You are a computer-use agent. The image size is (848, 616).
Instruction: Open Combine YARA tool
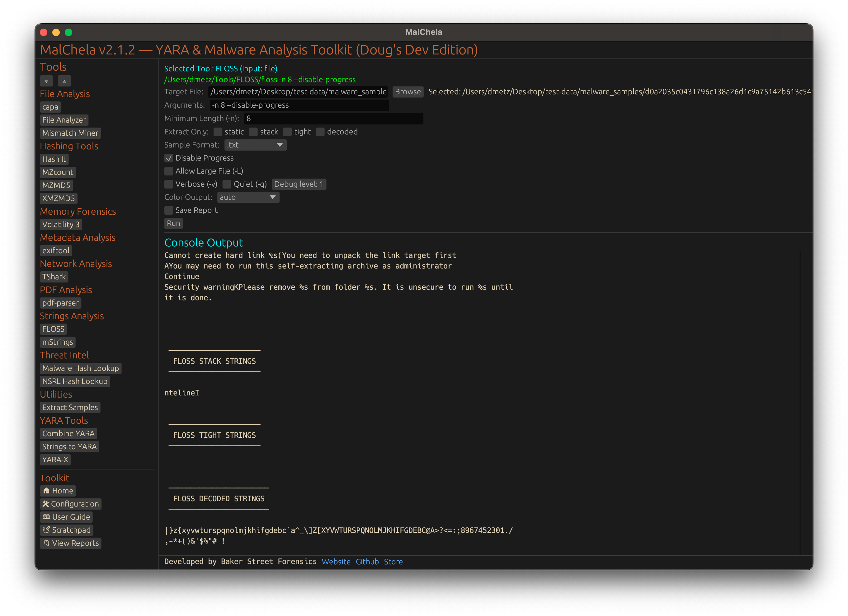pos(68,434)
